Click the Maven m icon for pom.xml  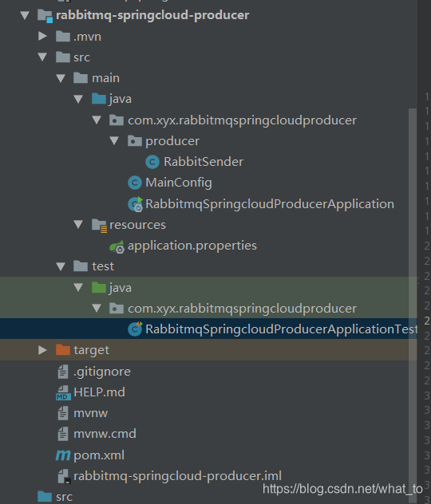tap(63, 455)
